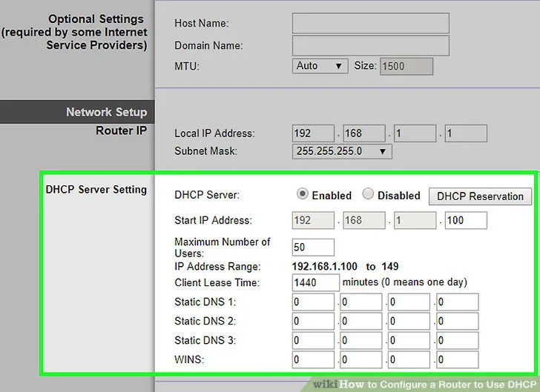Click Maximum Number of Users field 50

click(x=313, y=247)
